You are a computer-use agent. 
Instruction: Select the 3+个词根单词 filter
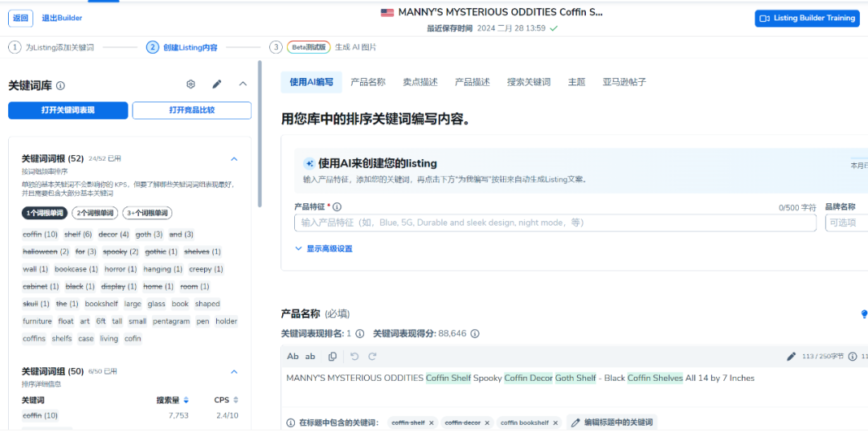pos(147,213)
